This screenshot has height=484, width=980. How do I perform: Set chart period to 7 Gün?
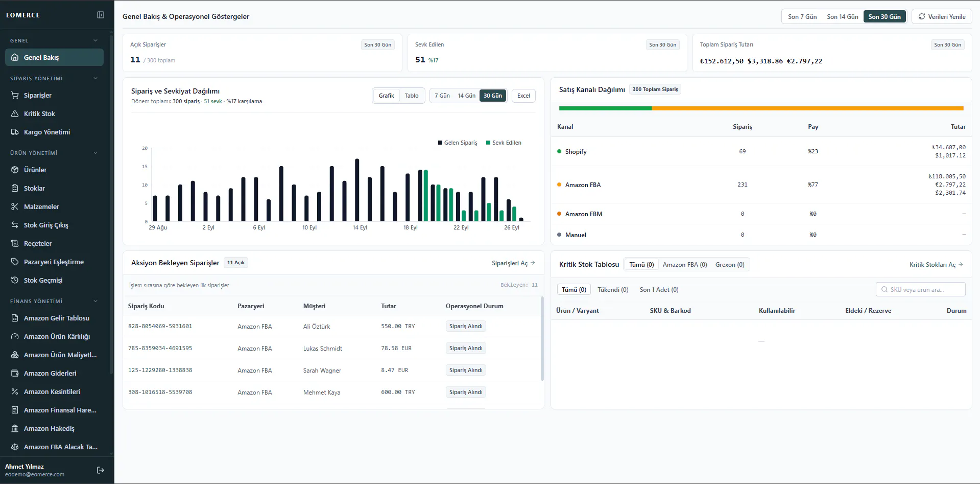click(x=442, y=96)
